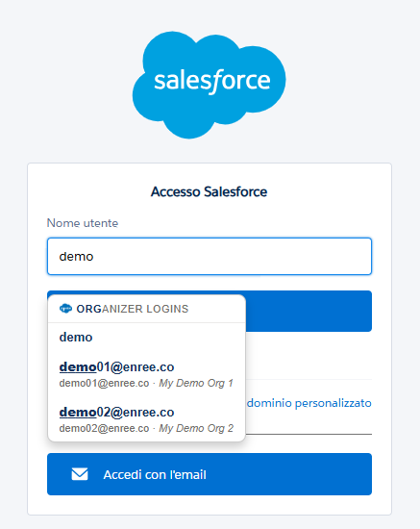Image resolution: width=420 pixels, height=529 pixels.
Task: Click the "ORGANIZER LOGINS" header text
Action: click(x=133, y=309)
